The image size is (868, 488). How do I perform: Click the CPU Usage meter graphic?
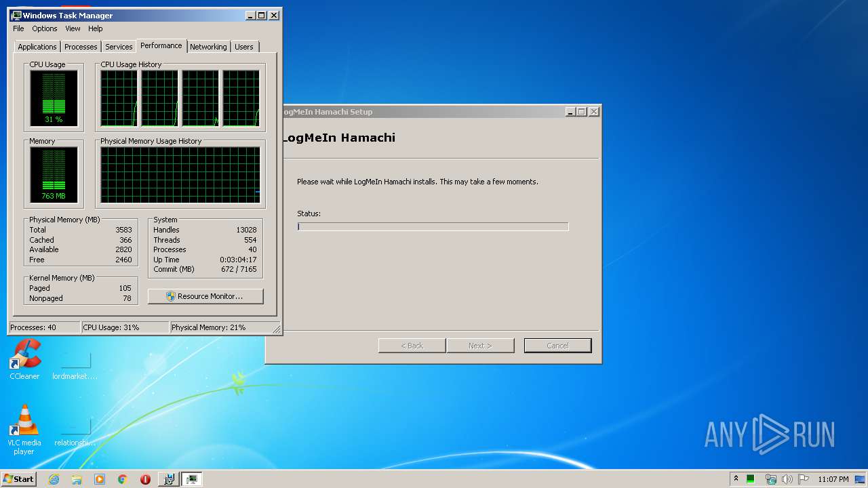click(x=54, y=98)
